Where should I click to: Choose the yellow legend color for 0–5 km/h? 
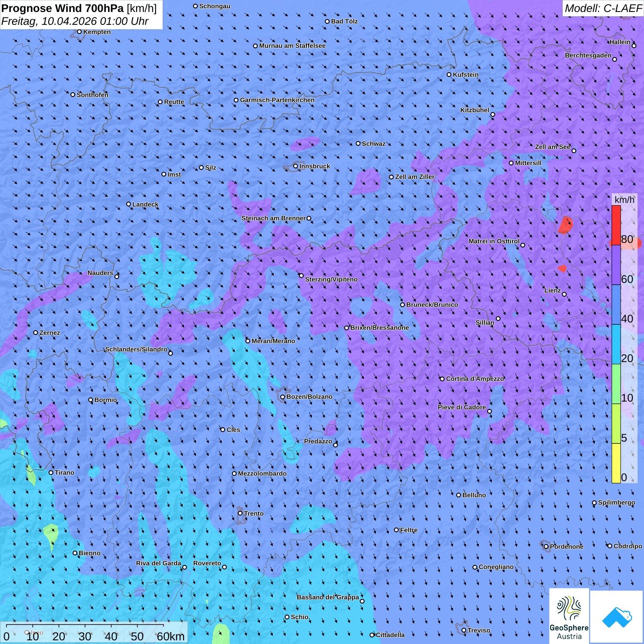(x=616, y=463)
